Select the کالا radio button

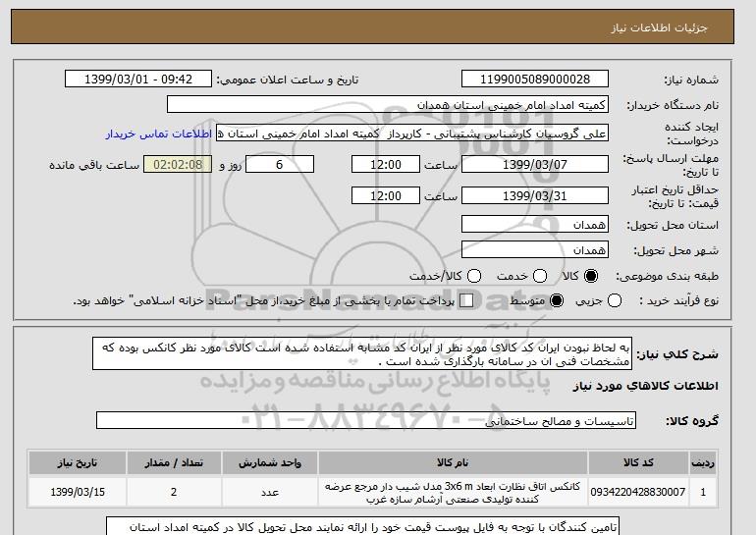[591, 276]
